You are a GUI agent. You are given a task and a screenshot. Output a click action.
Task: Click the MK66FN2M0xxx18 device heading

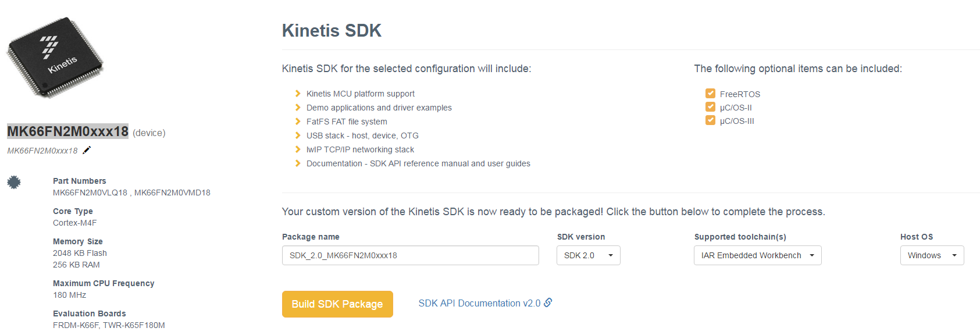pos(67,131)
